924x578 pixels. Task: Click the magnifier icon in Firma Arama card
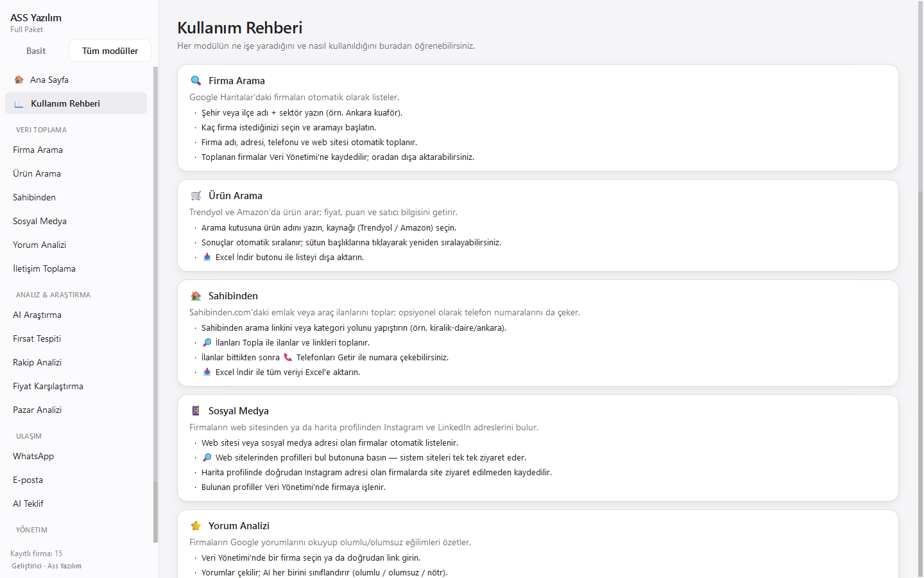(196, 81)
